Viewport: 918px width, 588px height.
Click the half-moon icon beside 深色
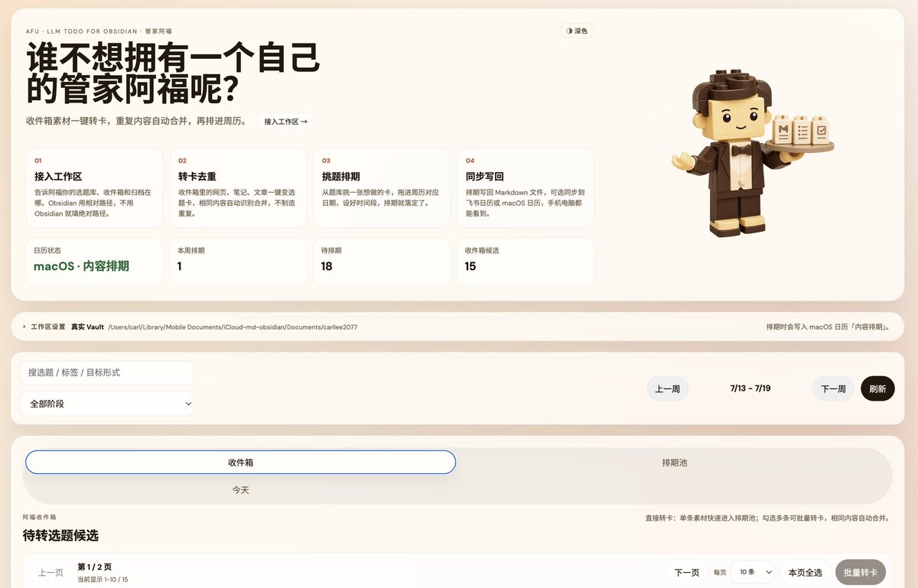click(x=569, y=31)
